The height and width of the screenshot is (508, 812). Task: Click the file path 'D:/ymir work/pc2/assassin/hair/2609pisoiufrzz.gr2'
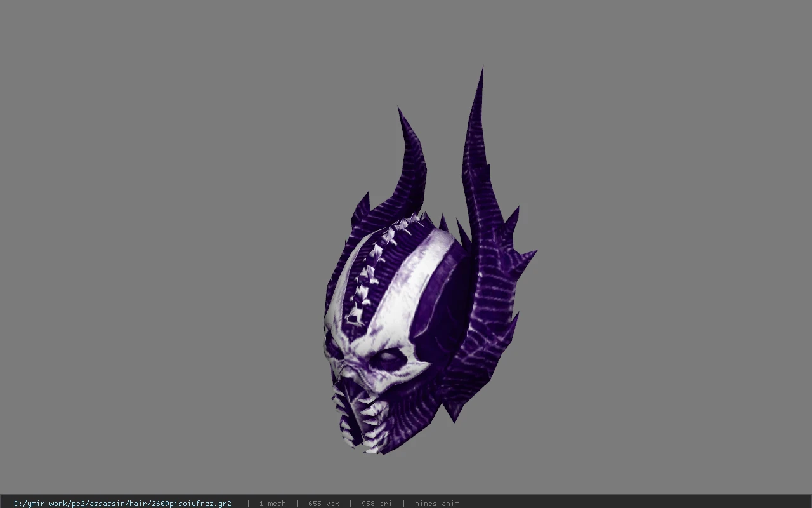pos(122,504)
